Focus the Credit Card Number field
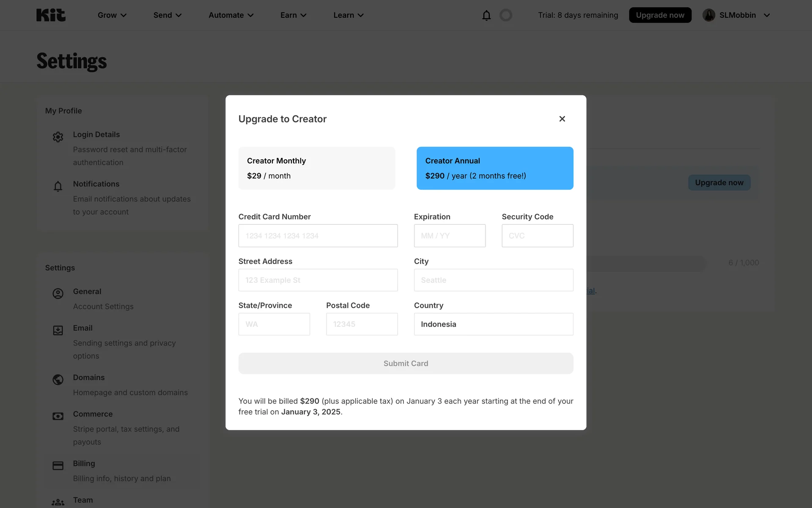This screenshot has height=508, width=812. point(318,236)
